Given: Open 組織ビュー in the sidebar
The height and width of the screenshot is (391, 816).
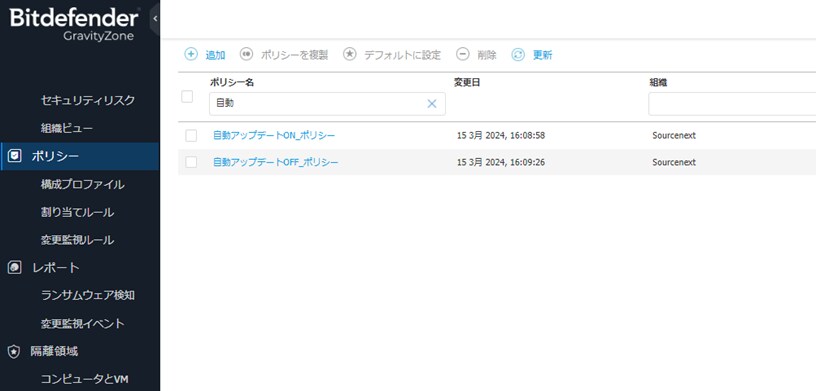Looking at the screenshot, I should coord(67,128).
